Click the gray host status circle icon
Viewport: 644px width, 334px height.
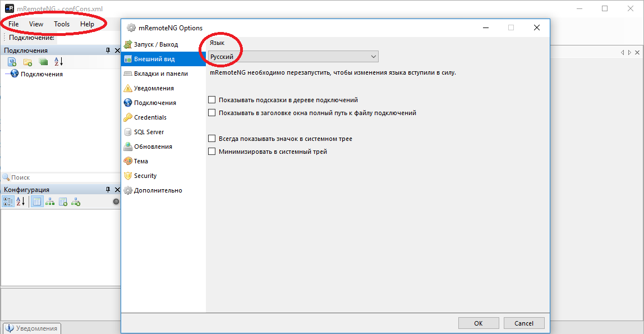(x=116, y=202)
